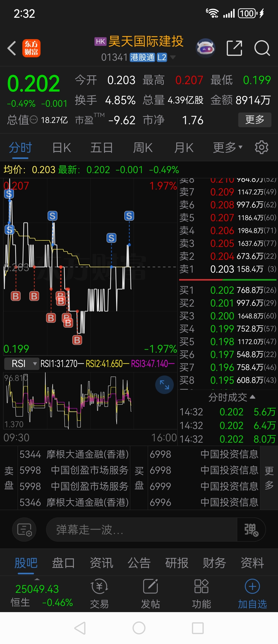Screen dimensions: 278x644
Task: Tap sell broker 5344 摩根大通金融(香港)
Action: click(74, 454)
